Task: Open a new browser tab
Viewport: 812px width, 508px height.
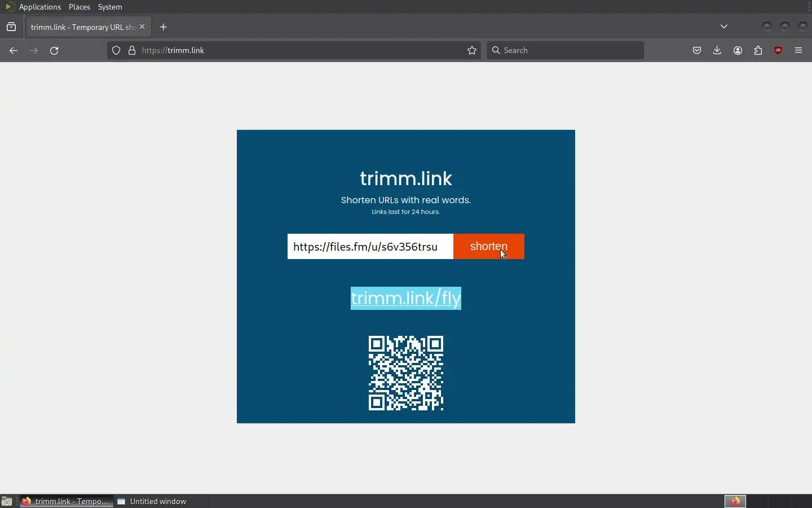Action: (x=164, y=27)
